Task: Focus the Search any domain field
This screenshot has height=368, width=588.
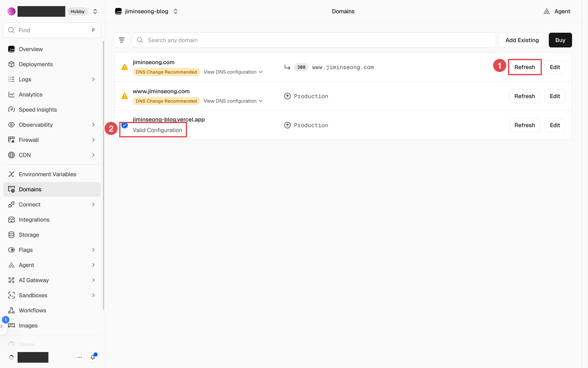Action: 314,40
